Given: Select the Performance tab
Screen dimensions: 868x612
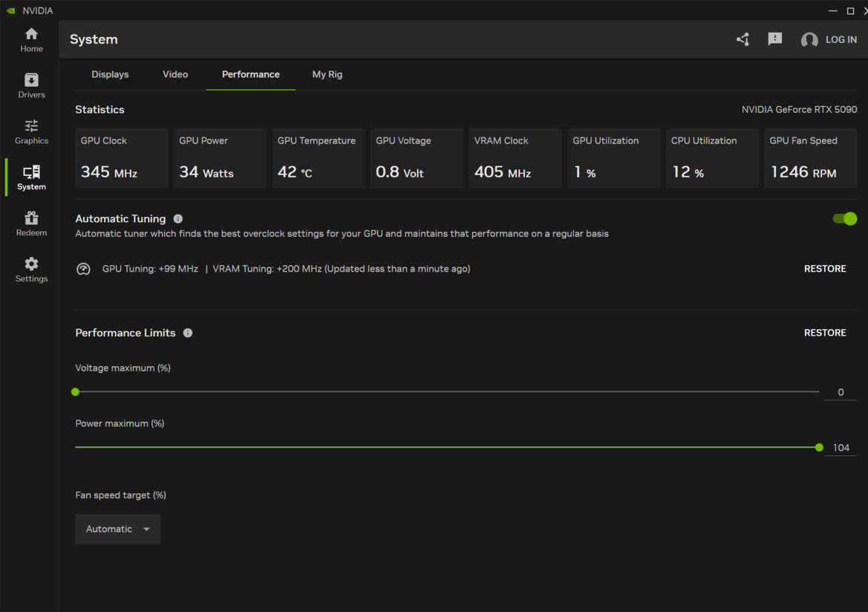Looking at the screenshot, I should point(251,74).
